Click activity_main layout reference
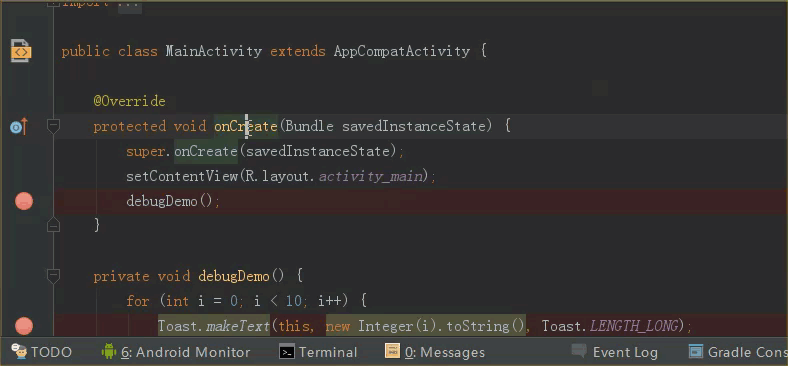The image size is (788, 366). 370,177
